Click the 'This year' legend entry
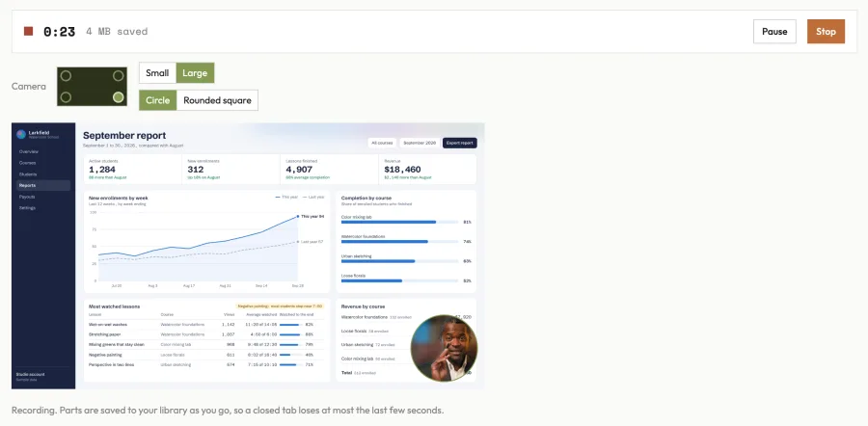Screen dimensions: 868x426 point(286,197)
